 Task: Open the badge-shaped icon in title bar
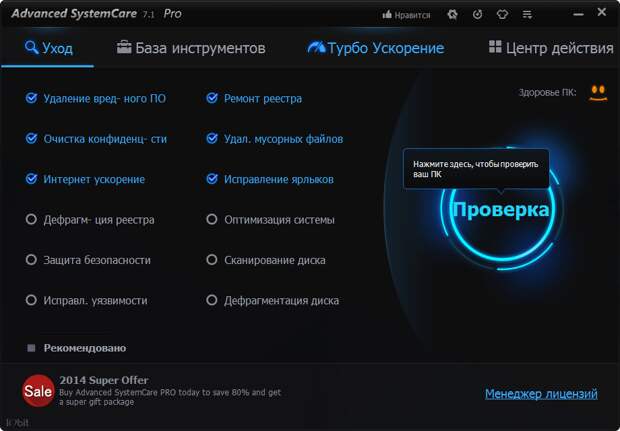(452, 15)
